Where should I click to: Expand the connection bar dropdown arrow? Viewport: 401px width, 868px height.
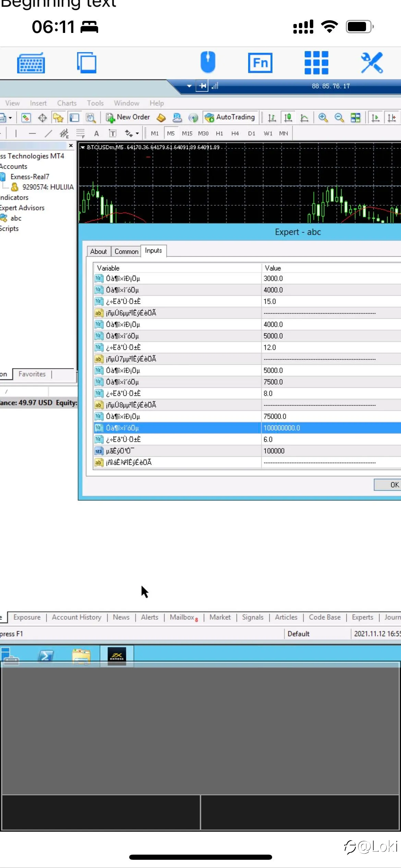point(189,86)
